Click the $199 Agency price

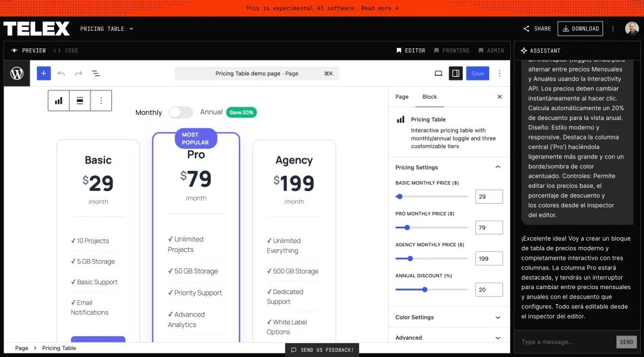(294, 183)
